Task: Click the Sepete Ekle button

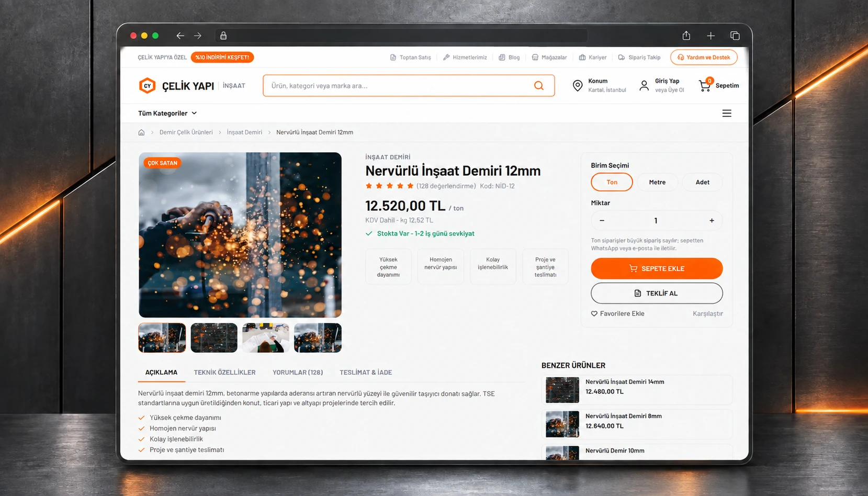Action: click(657, 268)
